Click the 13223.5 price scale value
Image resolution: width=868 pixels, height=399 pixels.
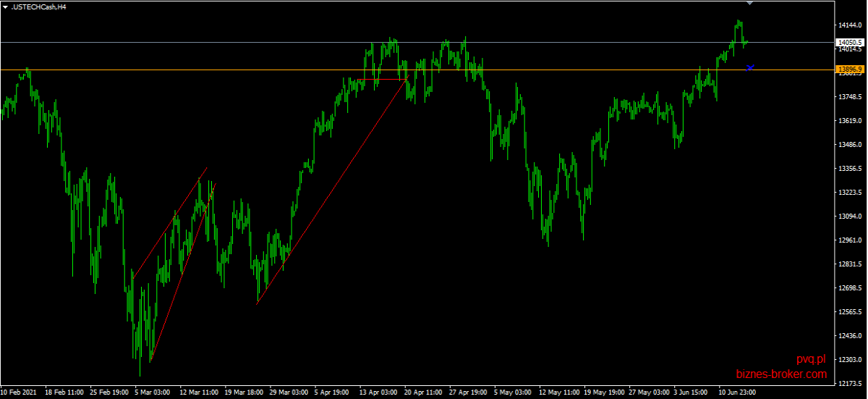click(849, 193)
